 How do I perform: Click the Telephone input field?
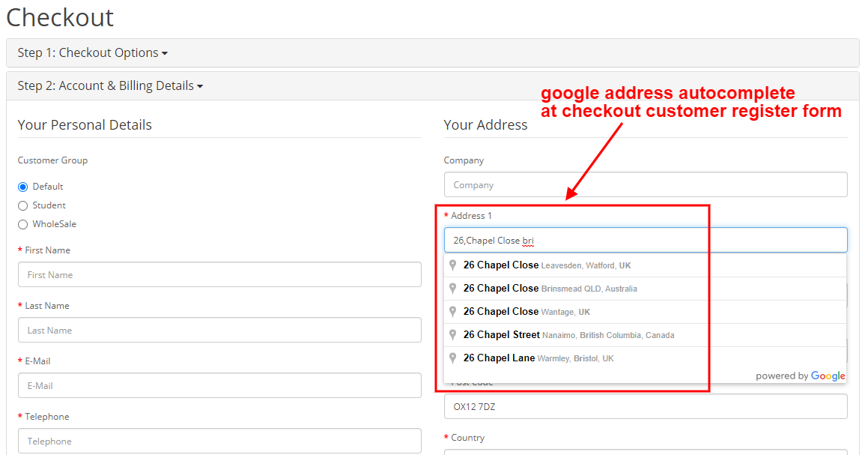coord(219,441)
